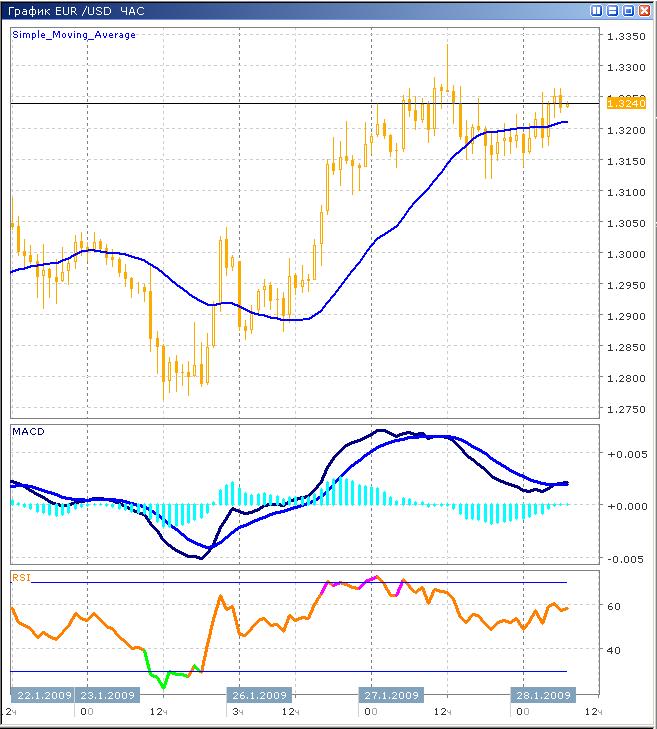Click the 40 level on RSI scale

(612, 650)
